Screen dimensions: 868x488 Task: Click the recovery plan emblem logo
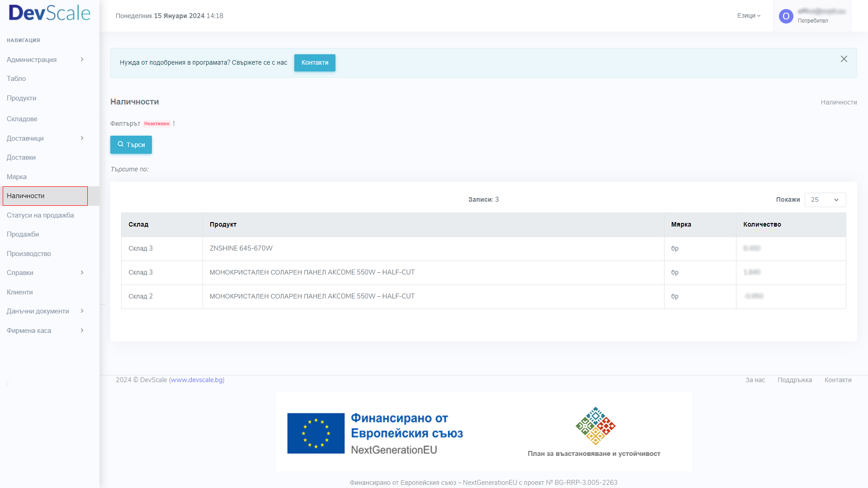(x=595, y=426)
